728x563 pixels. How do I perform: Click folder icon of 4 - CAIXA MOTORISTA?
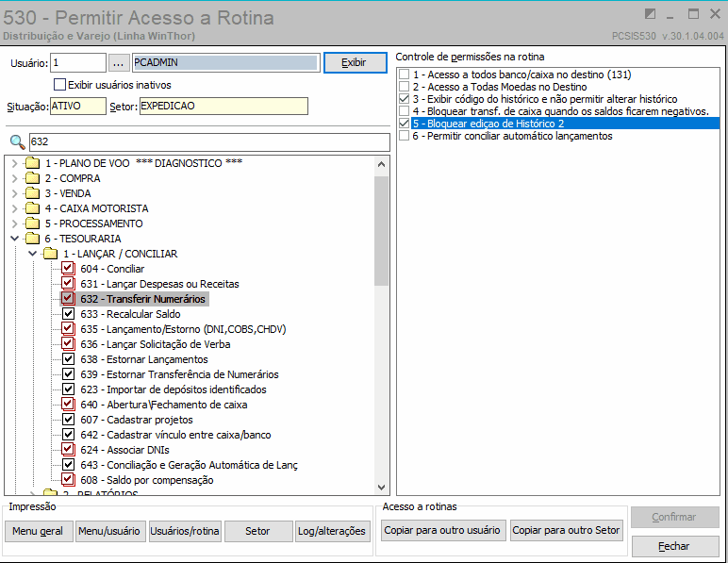click(x=32, y=208)
